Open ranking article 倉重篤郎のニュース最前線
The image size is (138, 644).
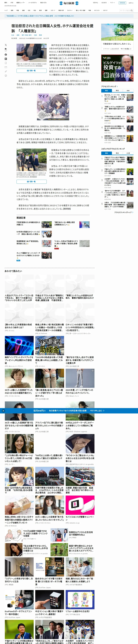(115, 138)
